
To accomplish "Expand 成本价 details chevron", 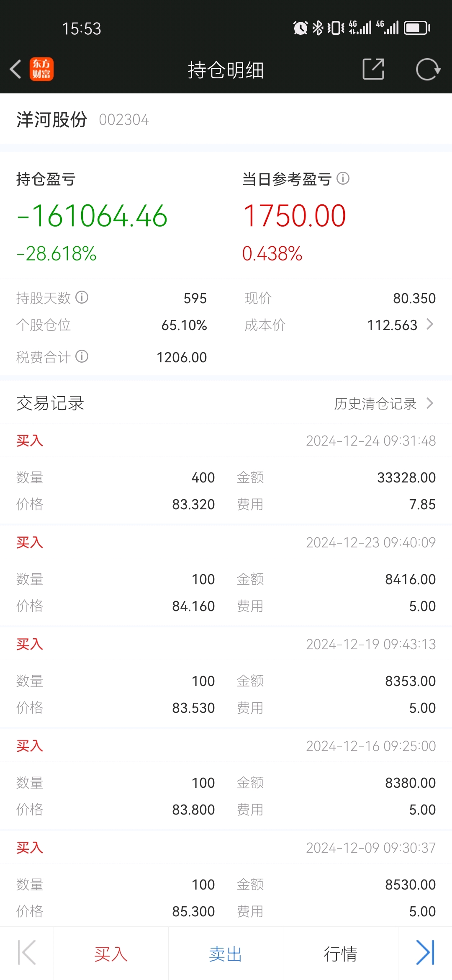I will pos(430,324).
